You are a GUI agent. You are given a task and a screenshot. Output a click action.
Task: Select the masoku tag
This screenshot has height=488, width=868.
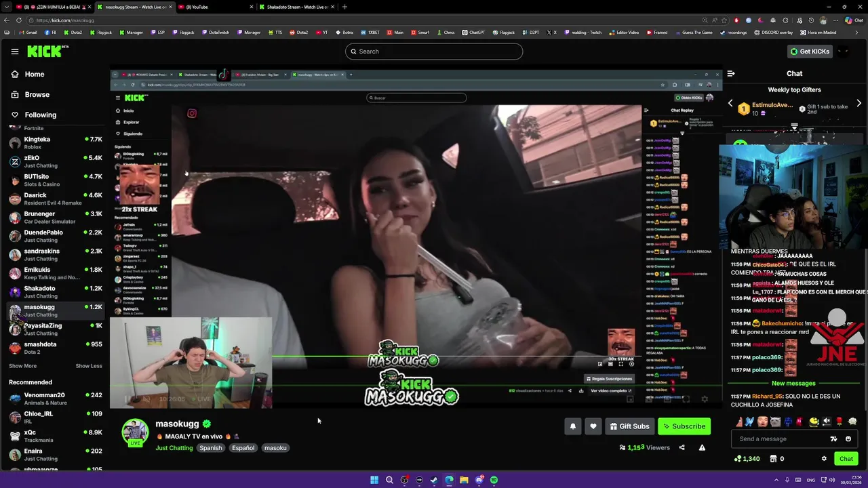(x=275, y=448)
